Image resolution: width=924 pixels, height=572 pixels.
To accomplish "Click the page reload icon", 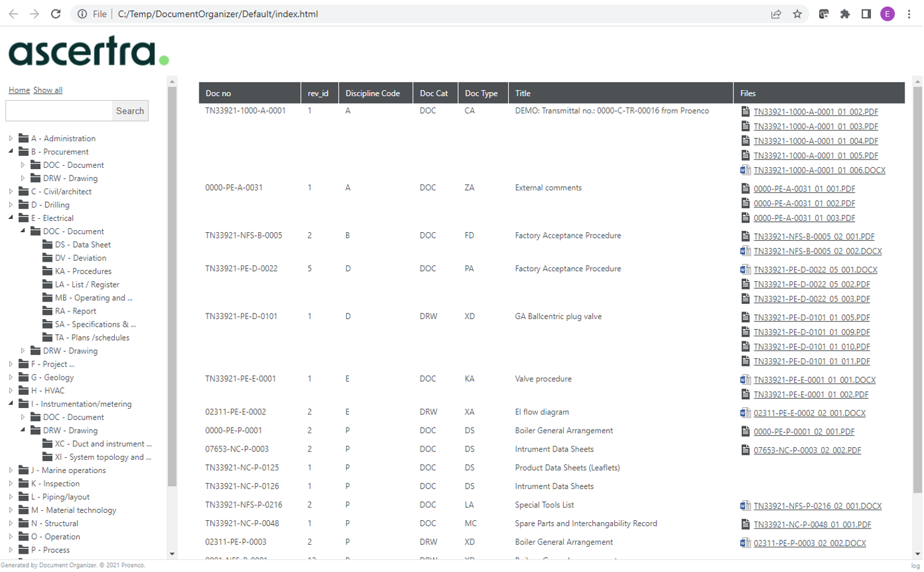I will click(x=56, y=13).
